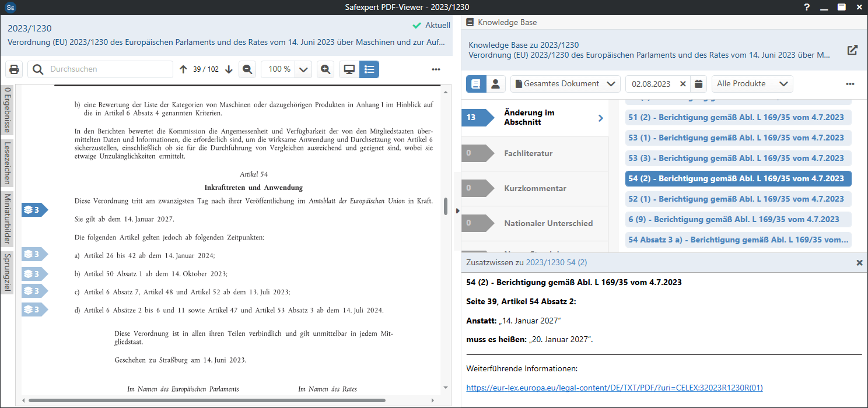Open the Alle Produkte dropdown
The height and width of the screenshot is (408, 868).
tap(752, 84)
